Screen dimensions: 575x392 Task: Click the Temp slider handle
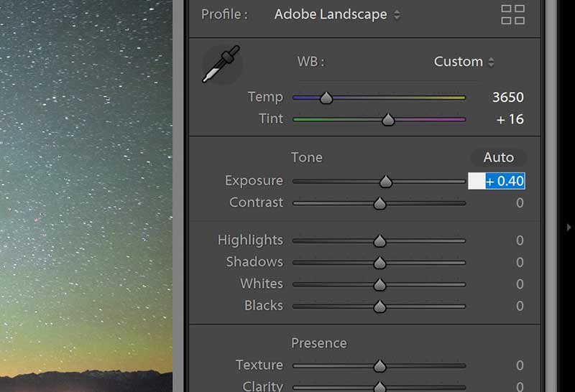click(x=326, y=98)
